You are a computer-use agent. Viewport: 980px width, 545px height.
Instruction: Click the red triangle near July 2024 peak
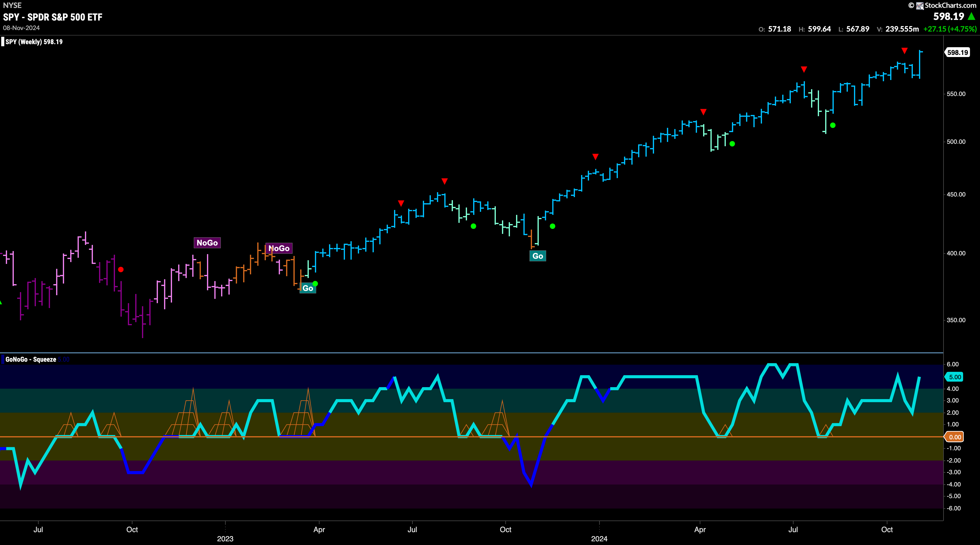(803, 69)
